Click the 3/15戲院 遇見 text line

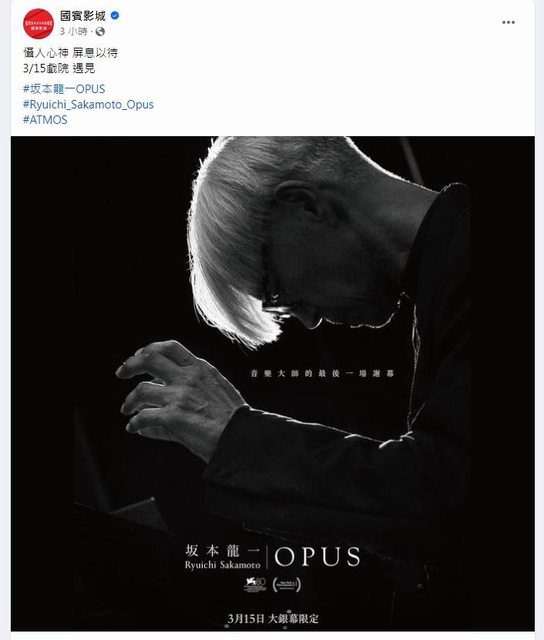coord(59,68)
